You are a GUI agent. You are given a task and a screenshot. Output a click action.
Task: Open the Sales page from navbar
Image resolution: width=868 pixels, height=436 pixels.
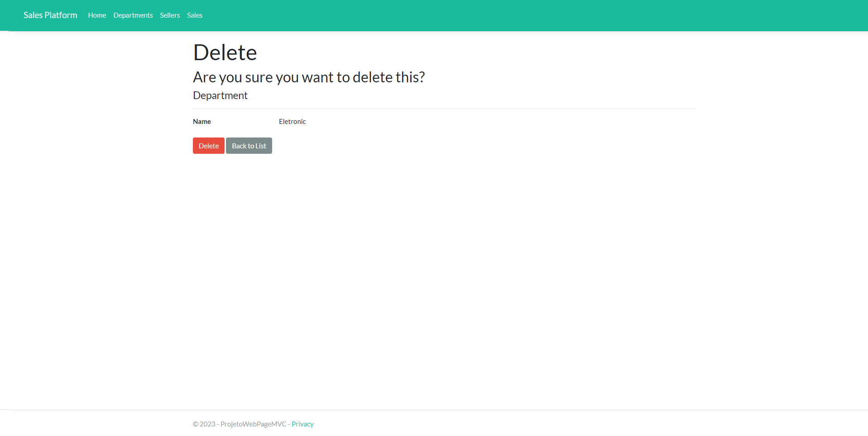tap(194, 15)
